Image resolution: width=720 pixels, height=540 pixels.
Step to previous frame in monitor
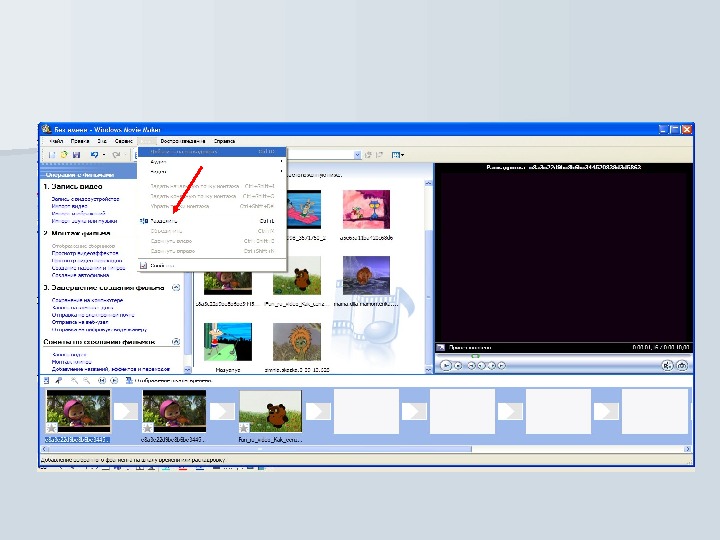481,366
